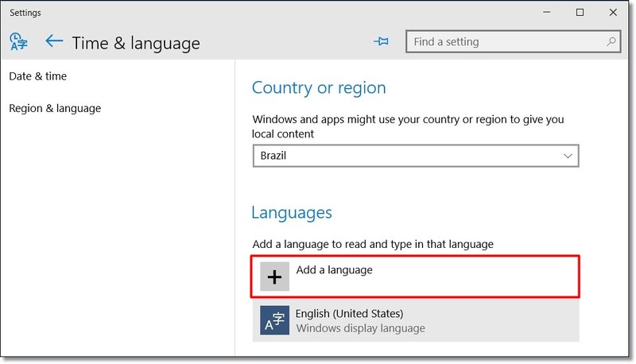Image resolution: width=636 pixels, height=364 pixels.
Task: Click the Settings title bar text
Action: [25, 13]
